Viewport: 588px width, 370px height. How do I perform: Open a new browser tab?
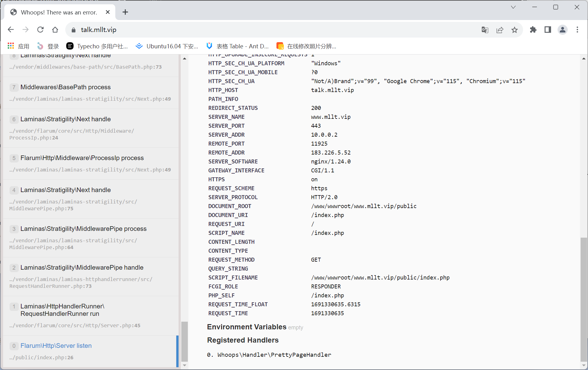click(125, 12)
